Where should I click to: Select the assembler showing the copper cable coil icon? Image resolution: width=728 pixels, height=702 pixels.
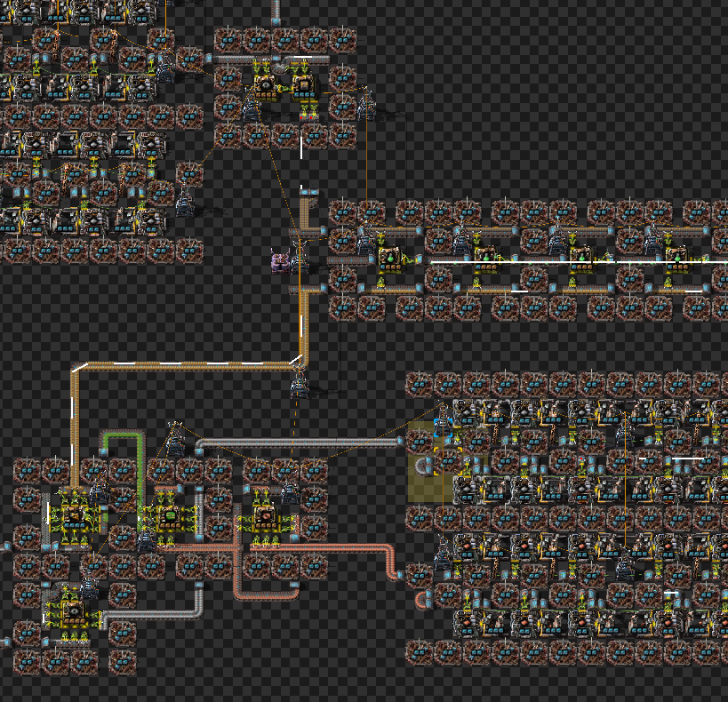click(266, 517)
